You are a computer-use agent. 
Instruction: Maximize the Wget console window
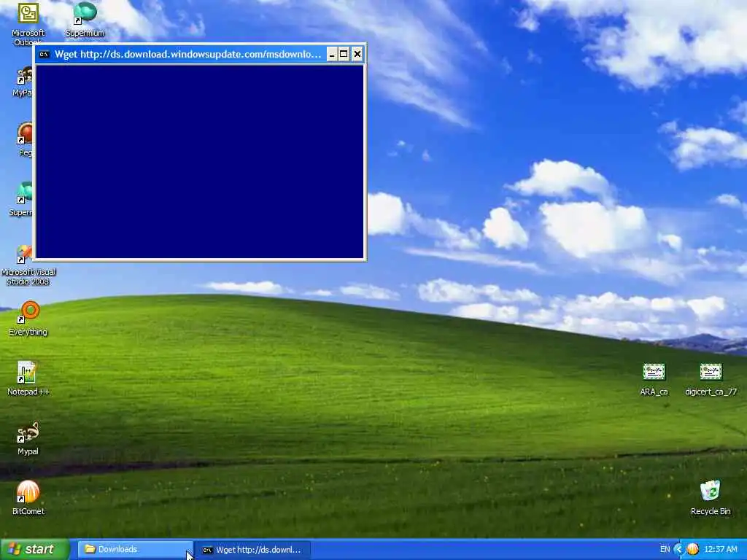point(344,54)
